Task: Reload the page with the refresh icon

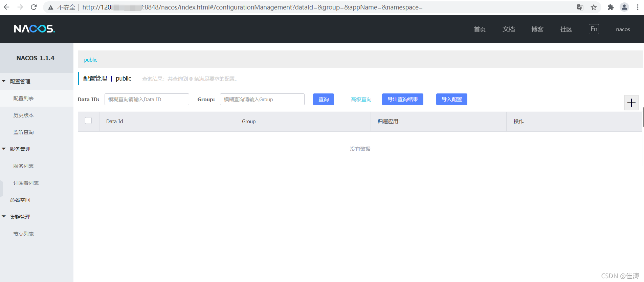Action: pyautogui.click(x=34, y=7)
